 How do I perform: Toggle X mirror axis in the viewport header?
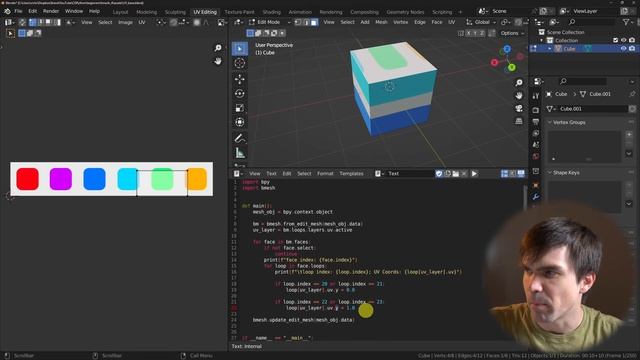(469, 33)
